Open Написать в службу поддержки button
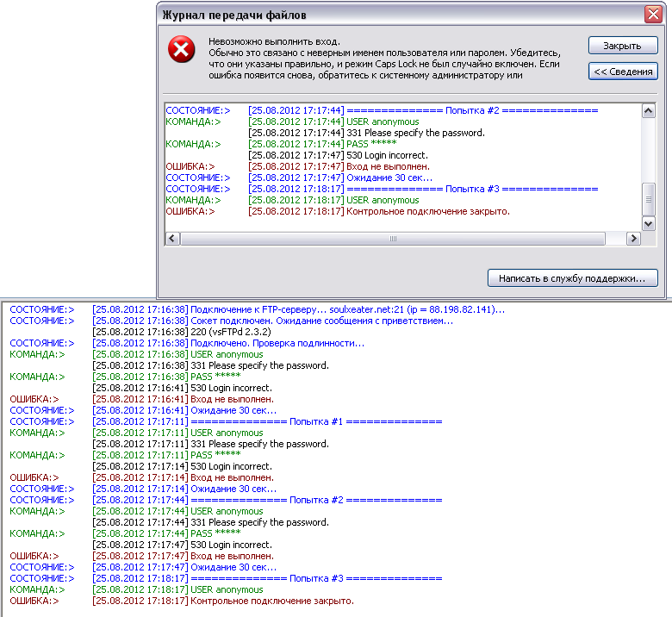Viewport: 672px width, 617px height. pyautogui.click(x=572, y=277)
